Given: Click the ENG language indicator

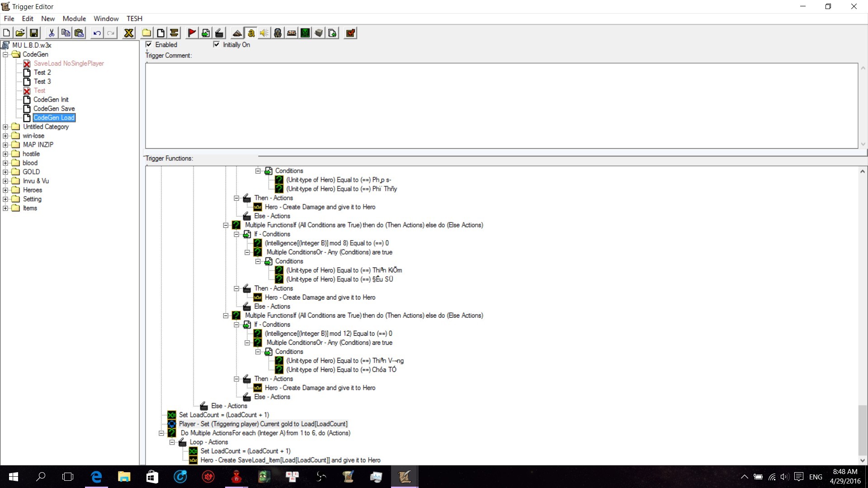Looking at the screenshot, I should pyautogui.click(x=816, y=477).
